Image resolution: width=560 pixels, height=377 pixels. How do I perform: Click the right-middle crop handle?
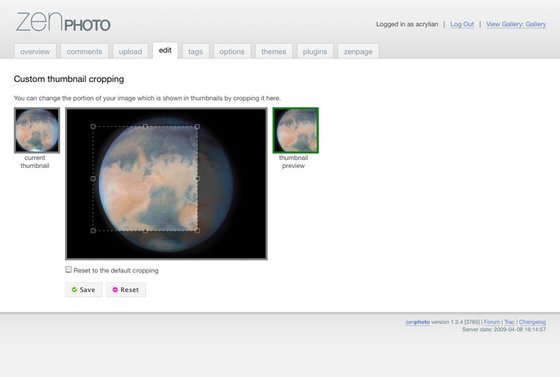pyautogui.click(x=198, y=179)
